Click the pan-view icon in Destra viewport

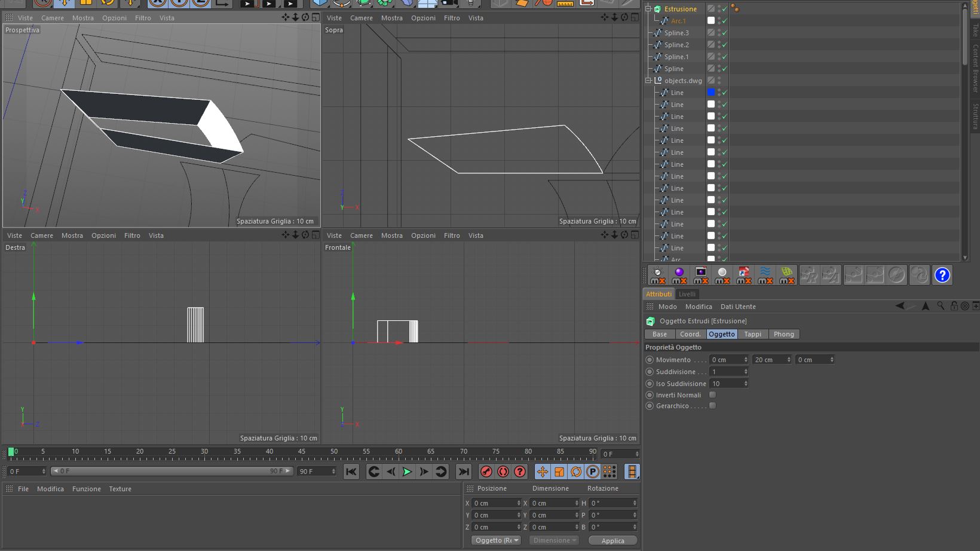(285, 235)
